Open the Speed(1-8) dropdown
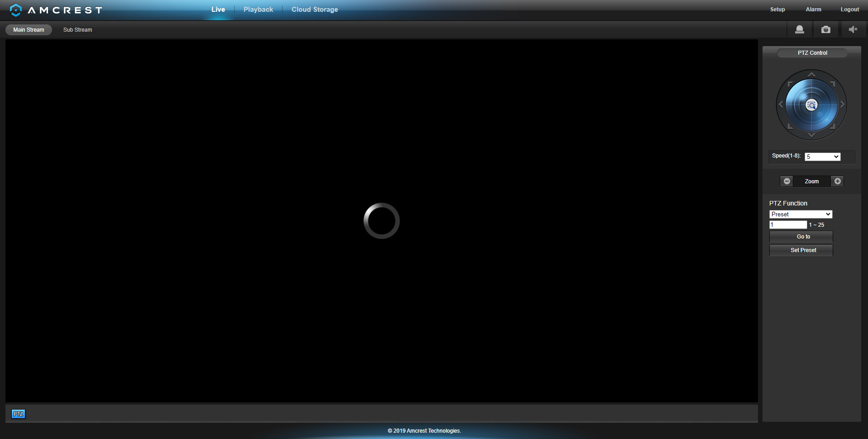The image size is (868, 439). pyautogui.click(x=822, y=157)
